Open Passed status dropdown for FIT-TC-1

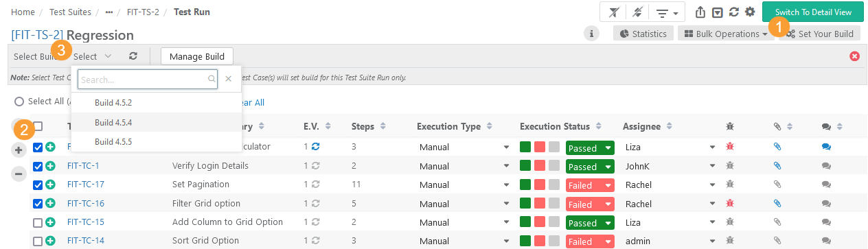click(x=590, y=167)
